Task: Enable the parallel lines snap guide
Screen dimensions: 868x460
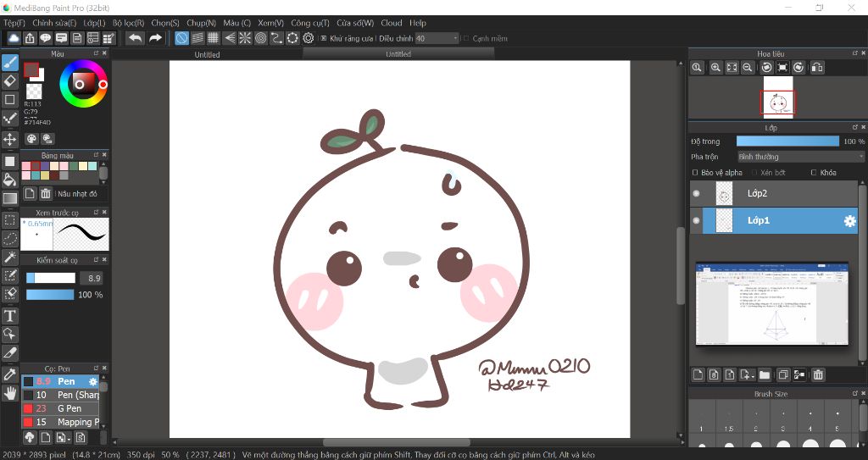Action: coord(198,38)
